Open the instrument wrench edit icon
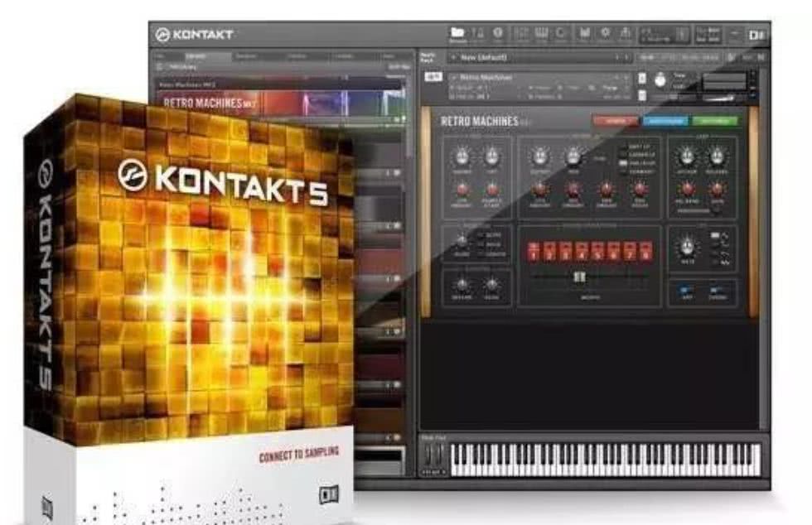Image resolution: width=812 pixels, height=525 pixels. [x=433, y=77]
